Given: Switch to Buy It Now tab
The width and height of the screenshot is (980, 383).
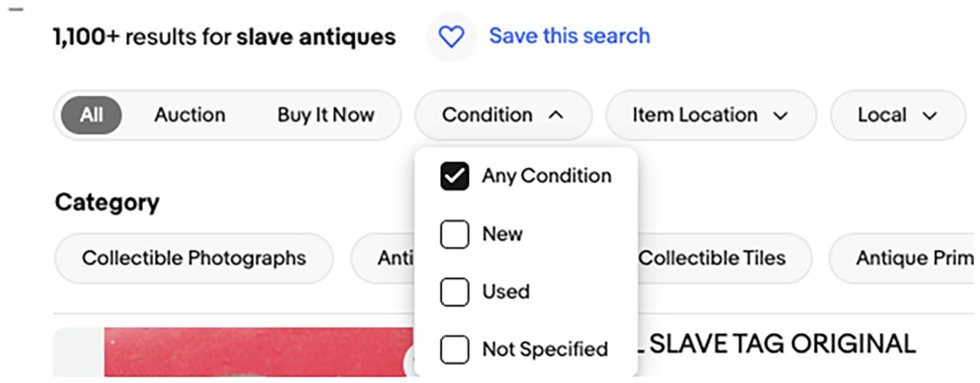Looking at the screenshot, I should pyautogui.click(x=325, y=115).
